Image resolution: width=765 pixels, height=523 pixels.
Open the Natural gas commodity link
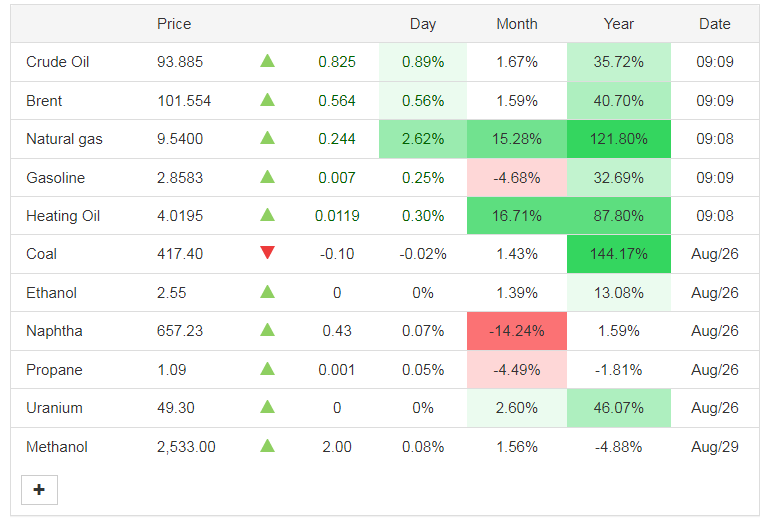[x=64, y=139]
